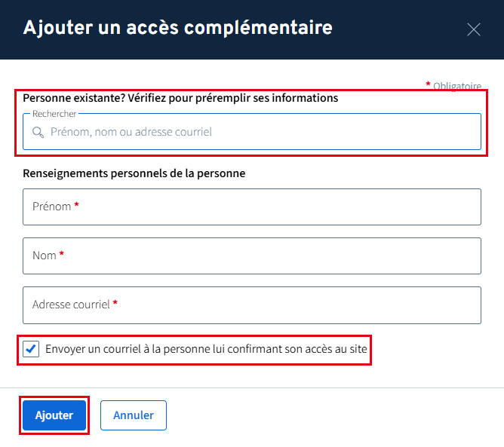
Task: Click into the Prénom field
Action: point(252,207)
